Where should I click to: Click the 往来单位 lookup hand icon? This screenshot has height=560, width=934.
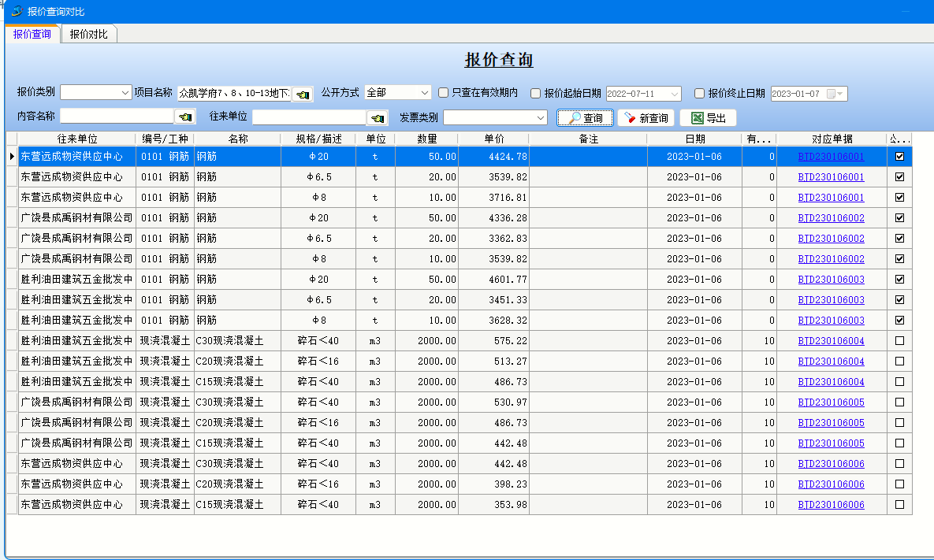[x=378, y=118]
